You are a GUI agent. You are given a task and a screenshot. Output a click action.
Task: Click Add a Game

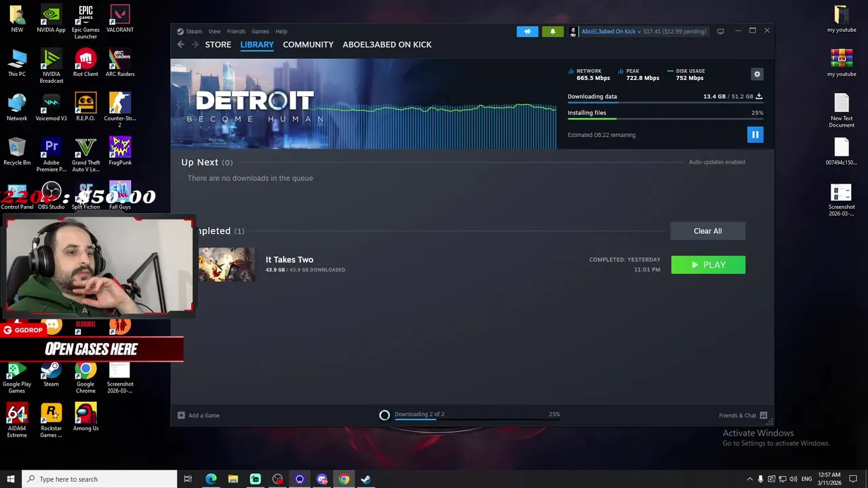tap(199, 415)
